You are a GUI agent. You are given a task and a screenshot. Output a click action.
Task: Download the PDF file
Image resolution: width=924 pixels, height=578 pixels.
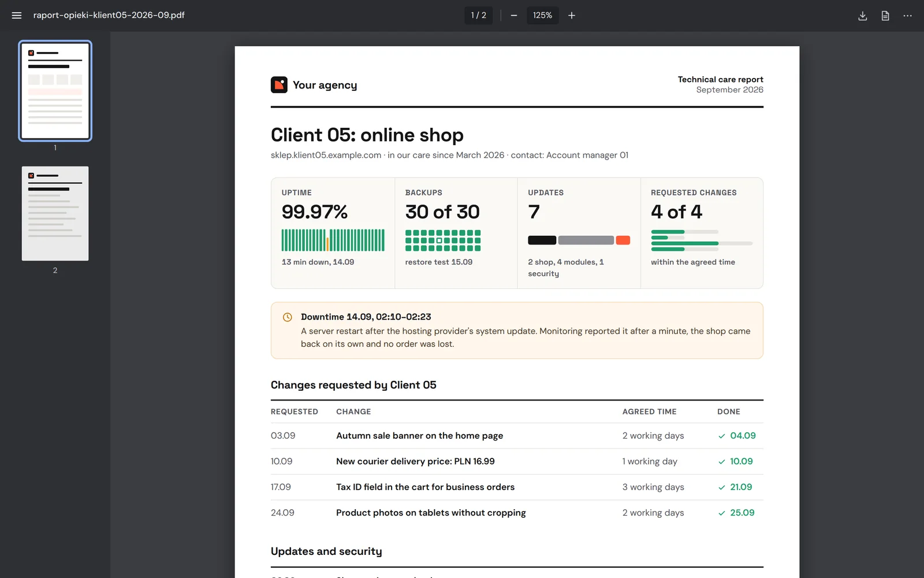point(863,16)
